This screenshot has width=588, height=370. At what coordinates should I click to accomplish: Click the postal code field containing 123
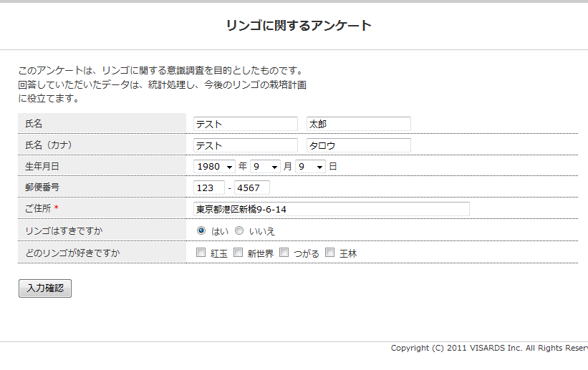coord(208,188)
